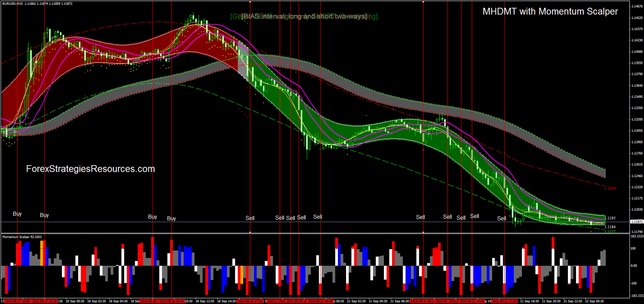Click the '21 Sep 04:30' time axis label
The image size is (644, 304).
click(x=378, y=301)
